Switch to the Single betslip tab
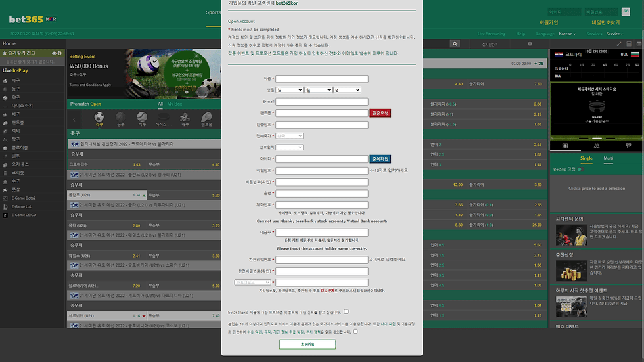644x362 pixels. (x=586, y=158)
